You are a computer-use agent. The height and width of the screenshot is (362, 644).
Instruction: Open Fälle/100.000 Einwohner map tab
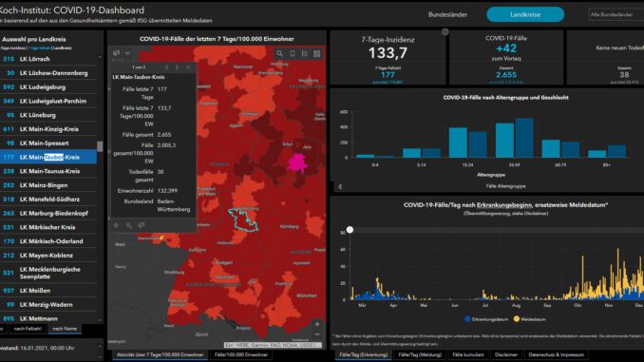tap(241, 354)
